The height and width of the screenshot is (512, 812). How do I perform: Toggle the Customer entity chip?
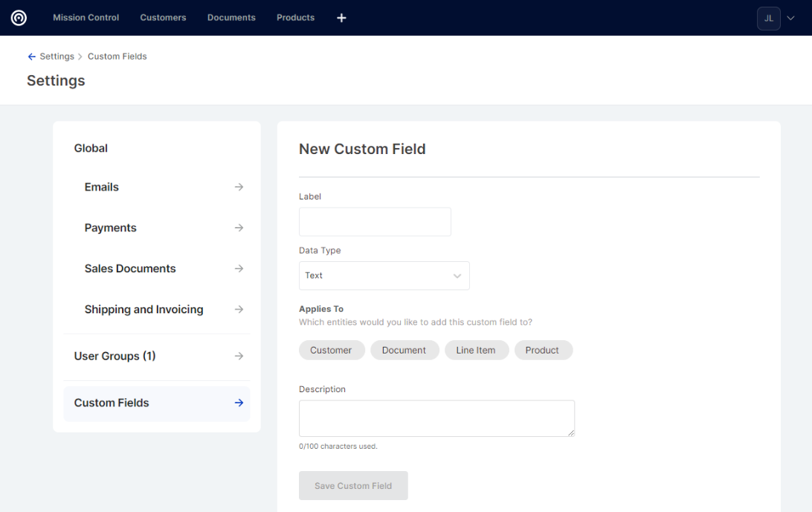(x=331, y=351)
